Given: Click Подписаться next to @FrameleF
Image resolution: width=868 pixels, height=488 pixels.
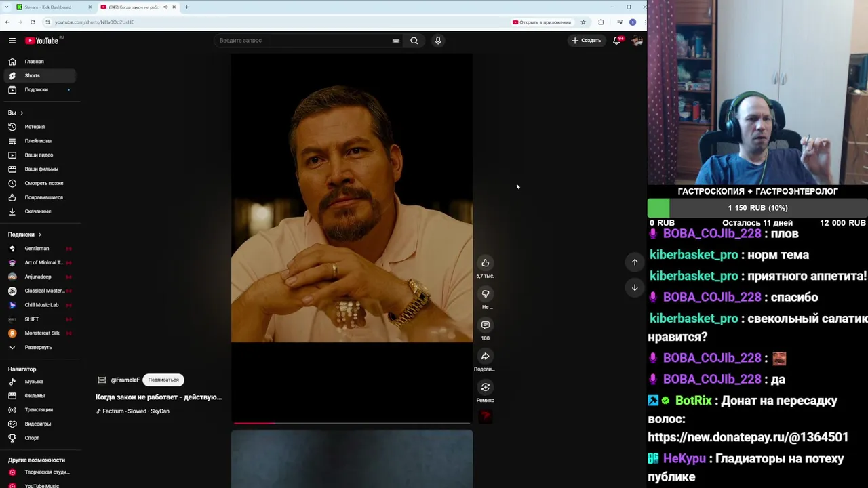Looking at the screenshot, I should point(163,380).
